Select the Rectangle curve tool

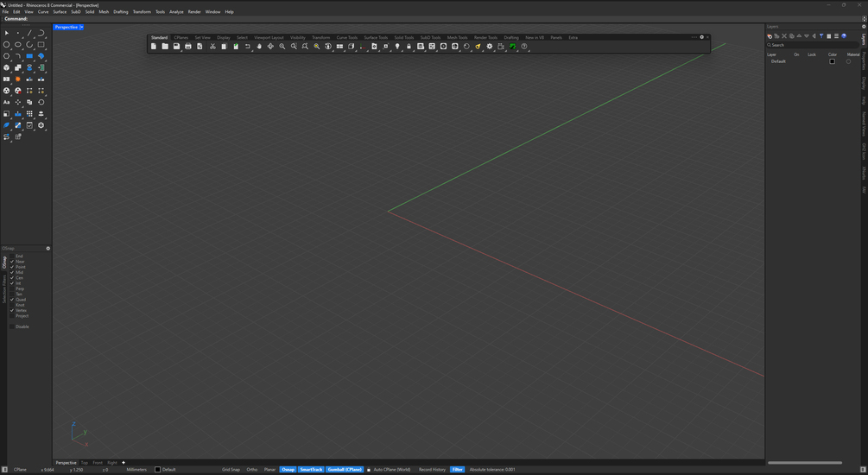tap(41, 45)
